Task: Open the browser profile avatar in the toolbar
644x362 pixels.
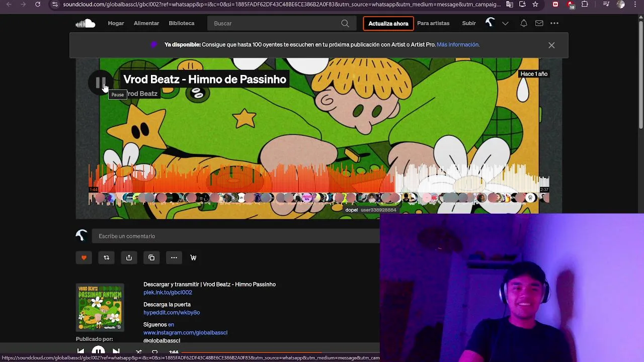Action: click(621, 5)
